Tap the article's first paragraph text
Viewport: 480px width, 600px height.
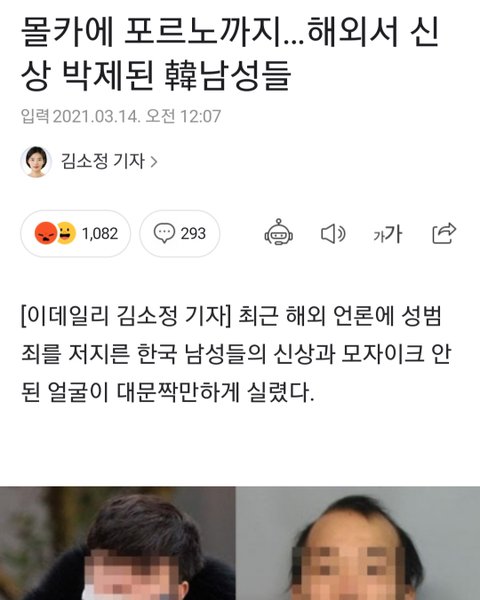tap(236, 354)
